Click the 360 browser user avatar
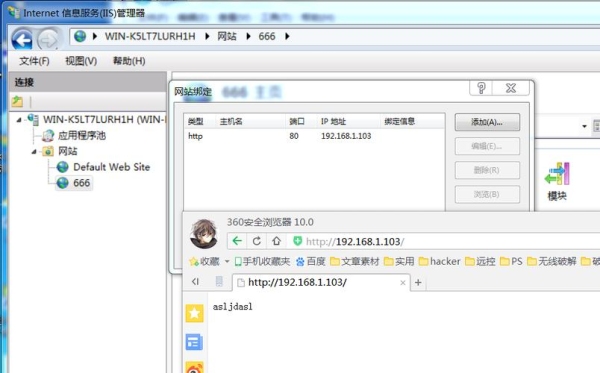Screen dimensions: 600x373 [x=204, y=234]
